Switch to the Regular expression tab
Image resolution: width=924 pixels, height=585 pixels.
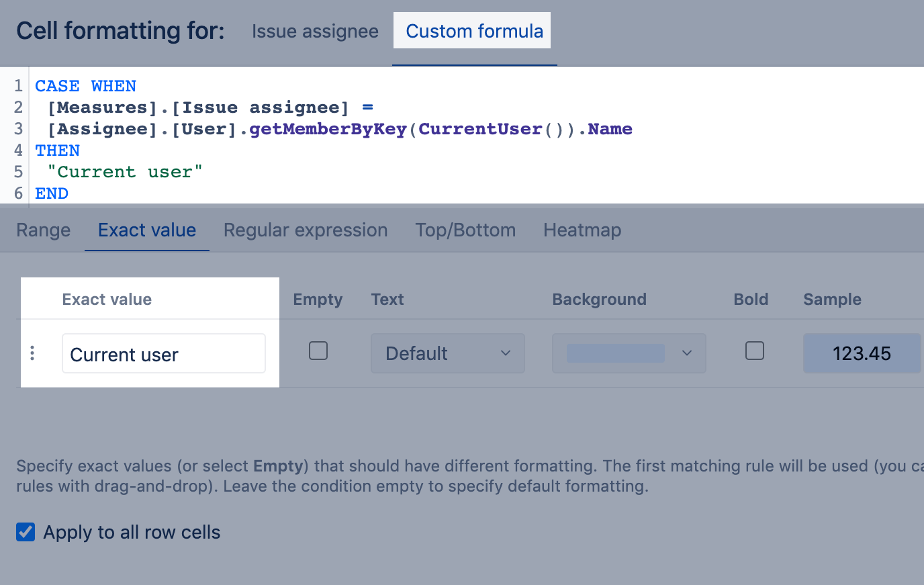tap(306, 230)
